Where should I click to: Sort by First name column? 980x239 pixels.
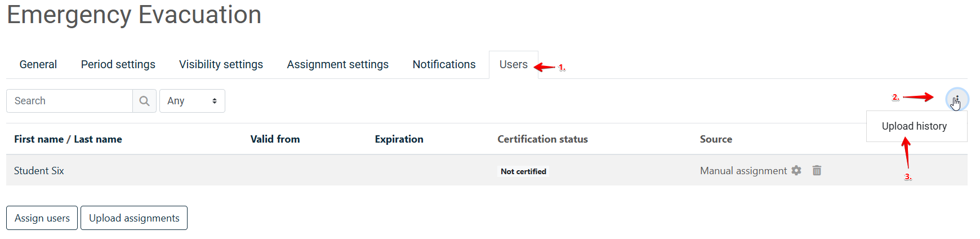pyautogui.click(x=38, y=139)
